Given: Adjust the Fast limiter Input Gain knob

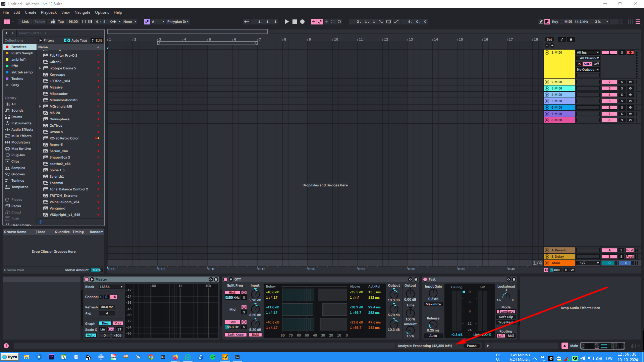Looking at the screenshot, I should [433, 293].
